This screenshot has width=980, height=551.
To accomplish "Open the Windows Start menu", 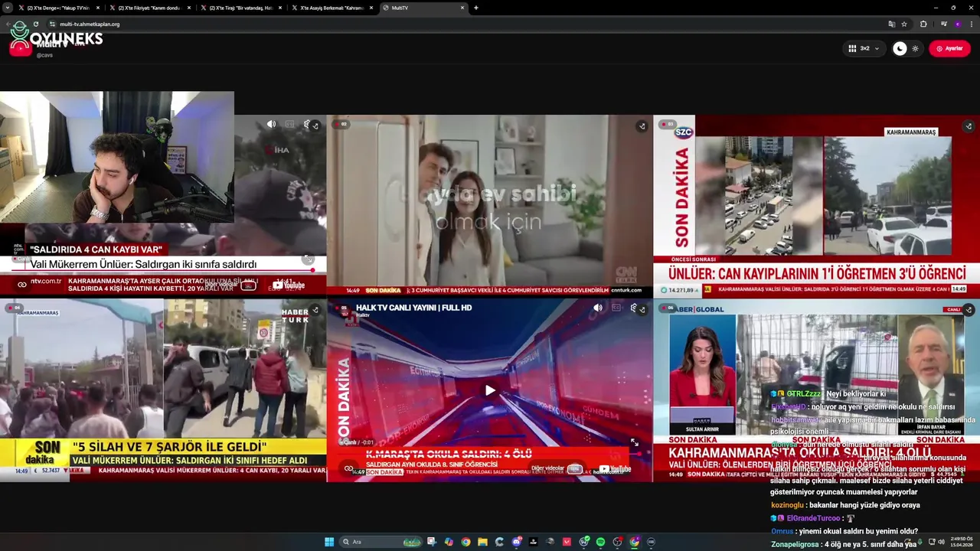I will (329, 542).
